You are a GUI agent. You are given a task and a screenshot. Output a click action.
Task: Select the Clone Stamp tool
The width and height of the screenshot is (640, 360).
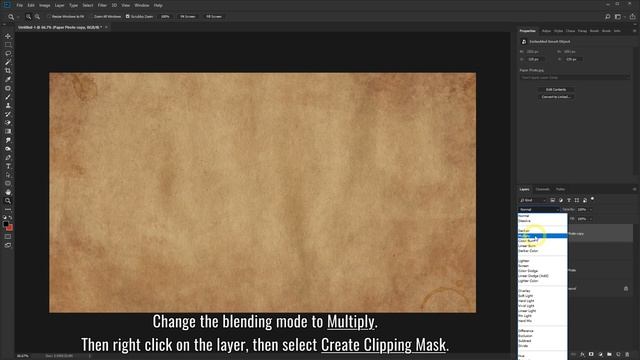coord(8,105)
